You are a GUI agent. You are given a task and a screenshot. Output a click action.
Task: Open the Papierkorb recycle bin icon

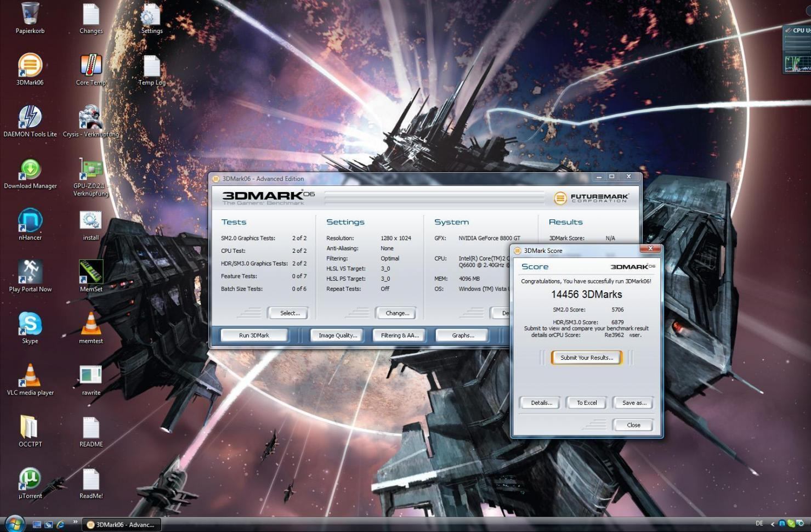(30, 18)
